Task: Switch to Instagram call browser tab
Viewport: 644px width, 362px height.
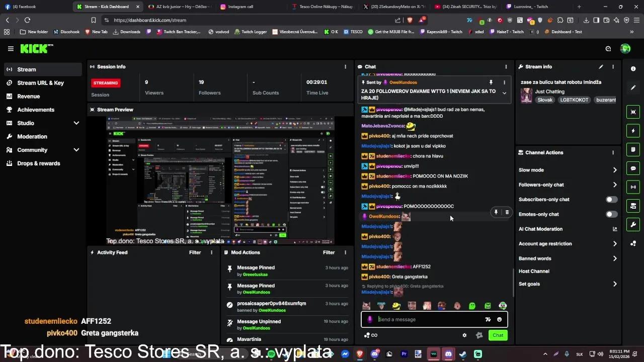Action: (252, 7)
